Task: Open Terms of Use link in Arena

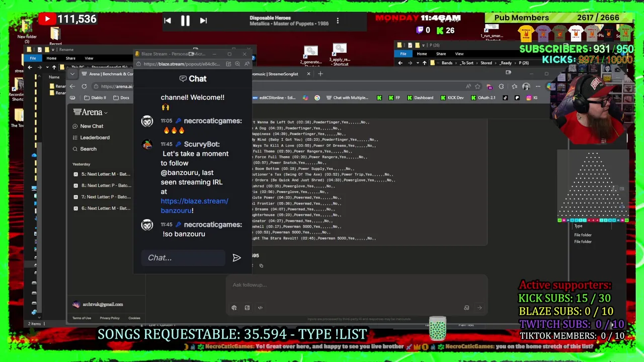Action: click(82, 318)
